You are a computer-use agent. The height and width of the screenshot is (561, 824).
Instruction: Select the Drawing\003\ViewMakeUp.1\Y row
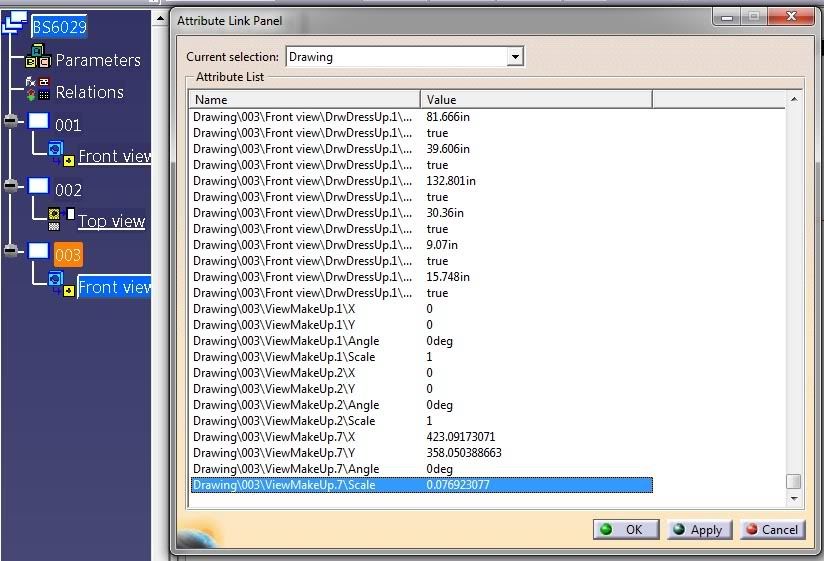coord(421,325)
